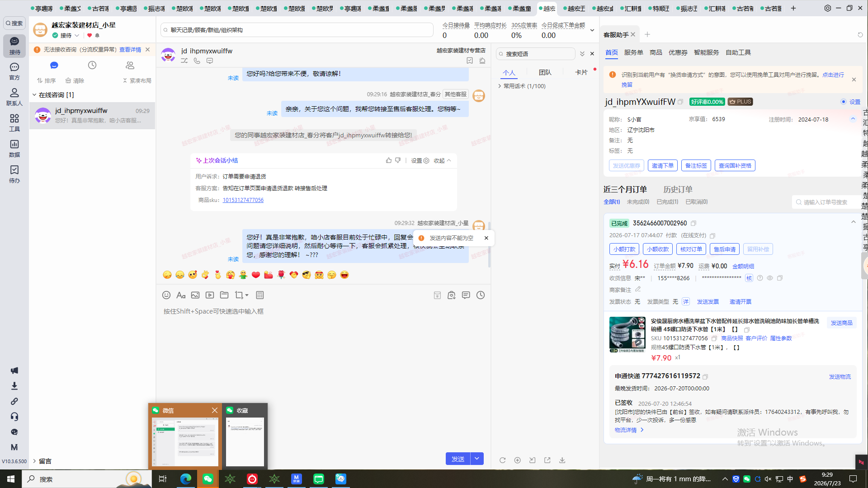Focus the 搜索短语 search field
The image size is (868, 488).
pos(536,54)
